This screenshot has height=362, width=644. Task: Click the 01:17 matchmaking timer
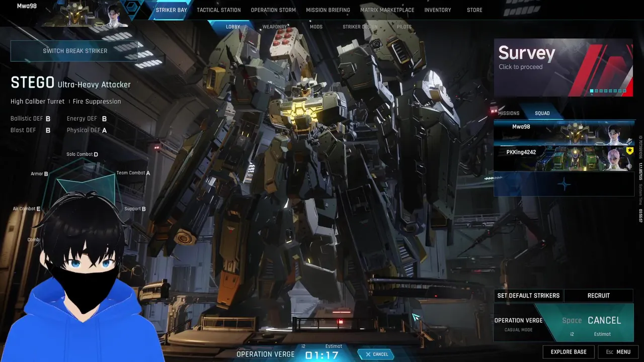click(x=321, y=355)
